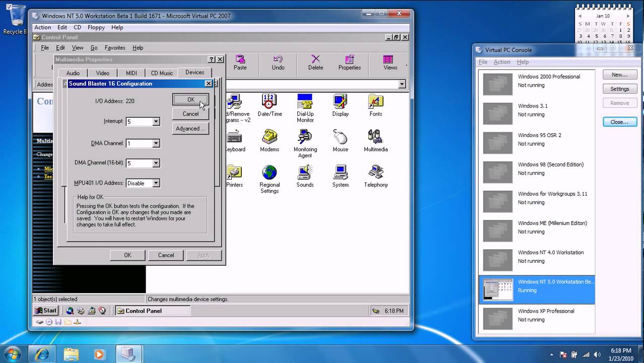Click OK in Multimedia Properties dialog
The height and width of the screenshot is (363, 644).
pos(127,255)
